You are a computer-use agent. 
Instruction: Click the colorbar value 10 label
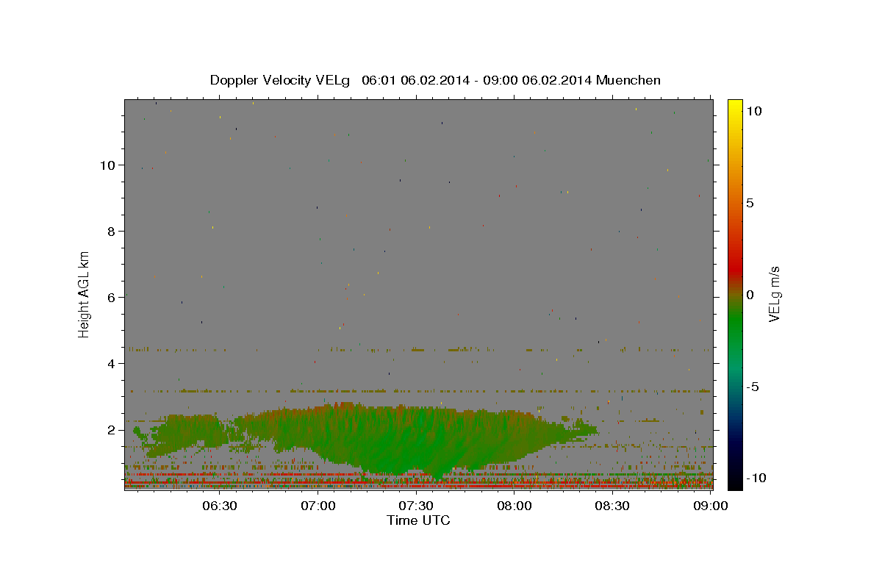coord(753,111)
